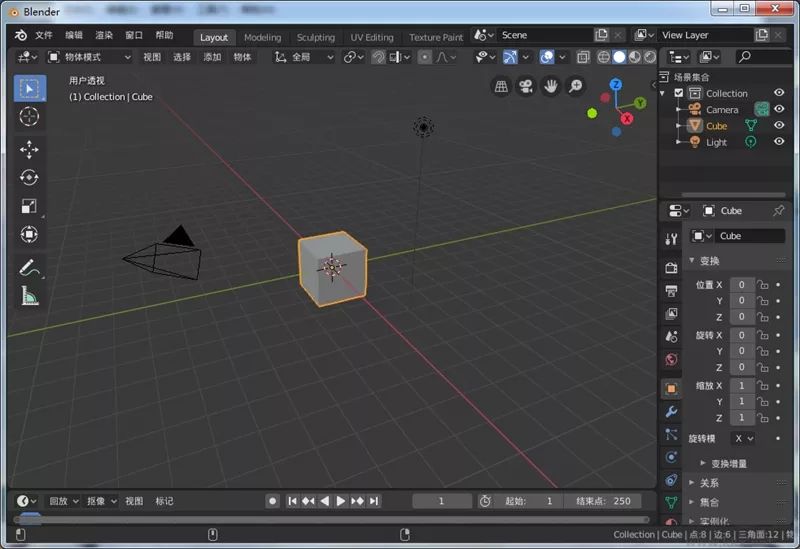
Task: Select the Rotate tool in left toolbar
Action: pos(29,178)
